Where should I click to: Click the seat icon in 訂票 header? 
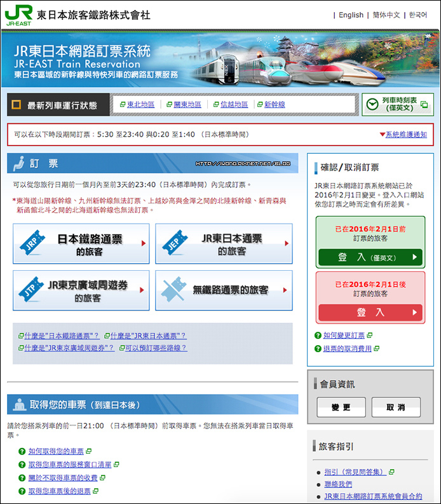coord(19,163)
